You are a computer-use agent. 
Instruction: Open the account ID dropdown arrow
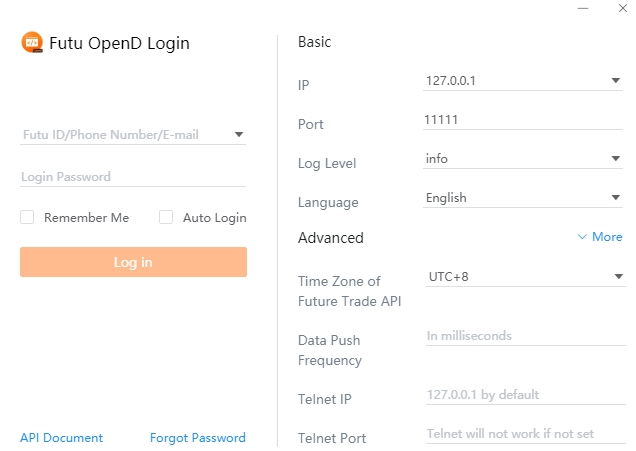tap(239, 135)
